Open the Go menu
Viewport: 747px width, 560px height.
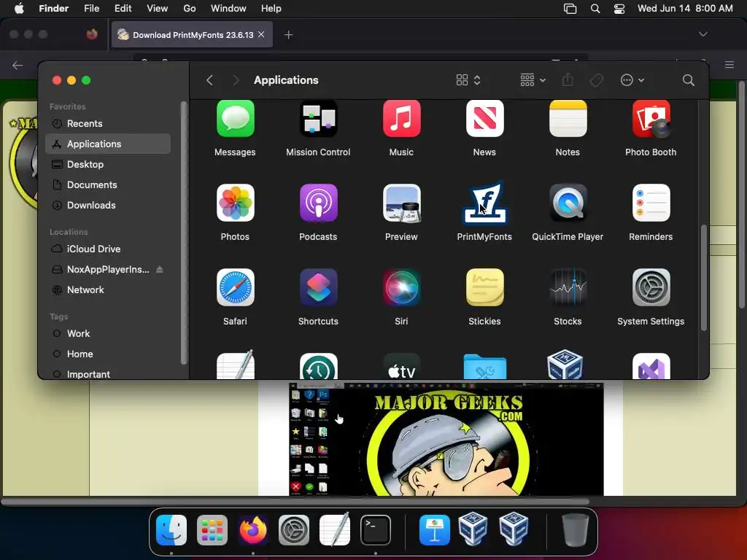coord(190,9)
